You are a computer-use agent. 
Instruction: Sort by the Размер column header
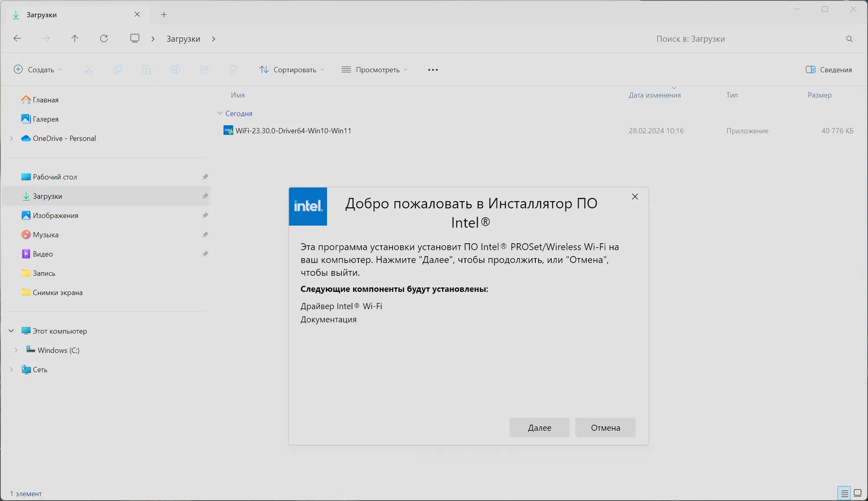819,95
